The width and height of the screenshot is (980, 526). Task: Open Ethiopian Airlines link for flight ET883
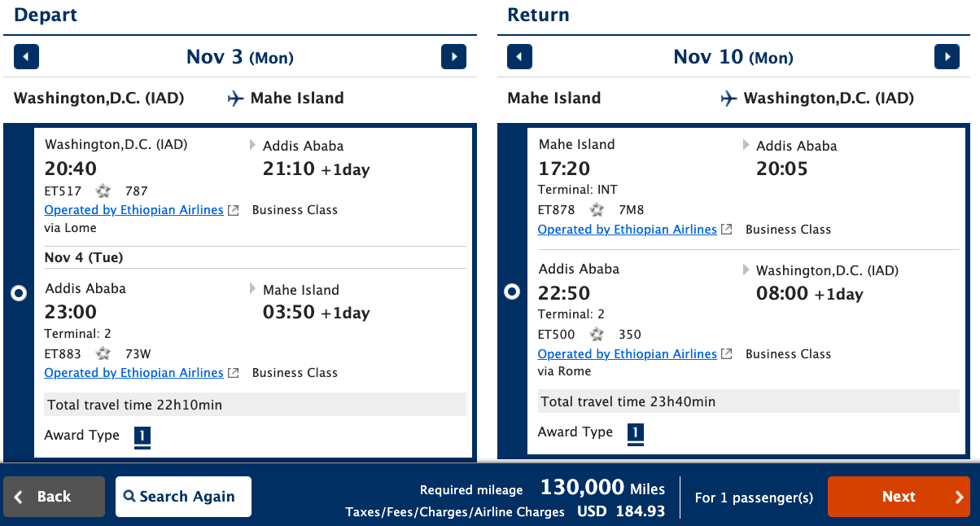[134, 373]
